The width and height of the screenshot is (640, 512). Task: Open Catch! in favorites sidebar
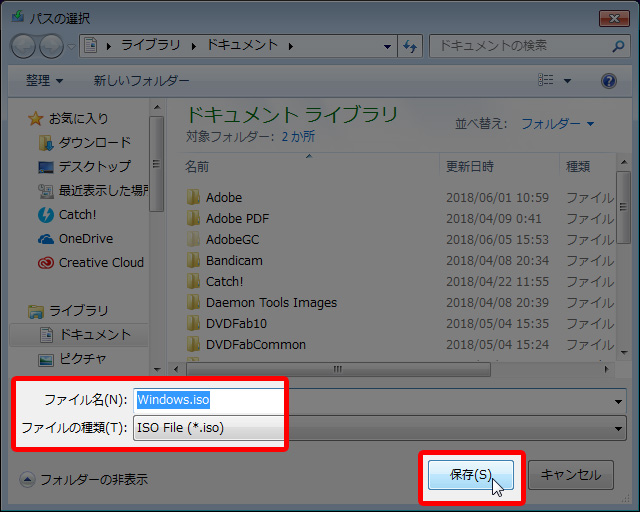point(77,214)
